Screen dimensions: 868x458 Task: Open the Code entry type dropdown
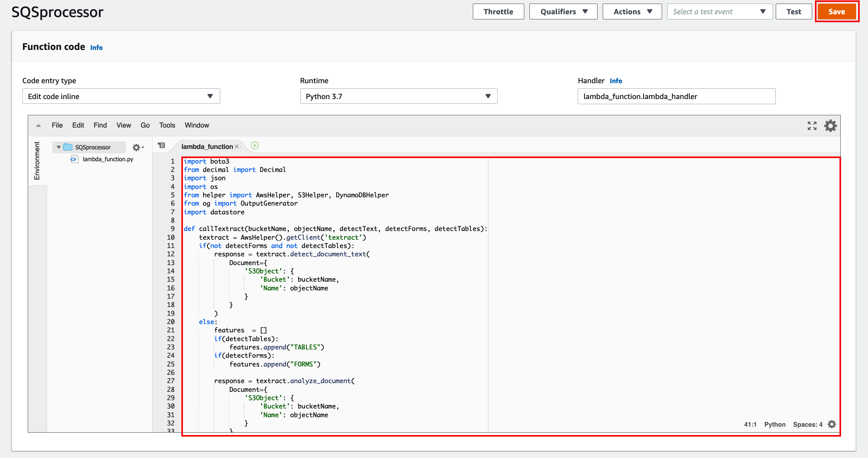coord(119,96)
